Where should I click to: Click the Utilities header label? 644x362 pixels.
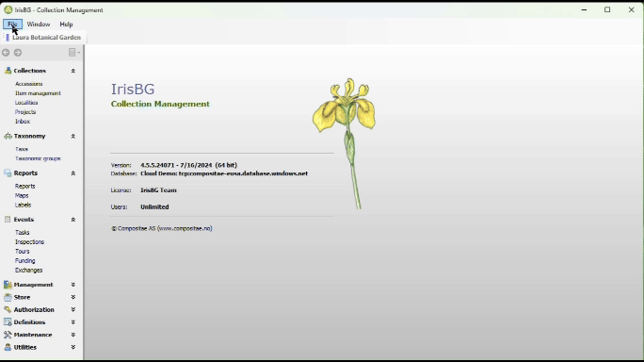[x=25, y=348]
